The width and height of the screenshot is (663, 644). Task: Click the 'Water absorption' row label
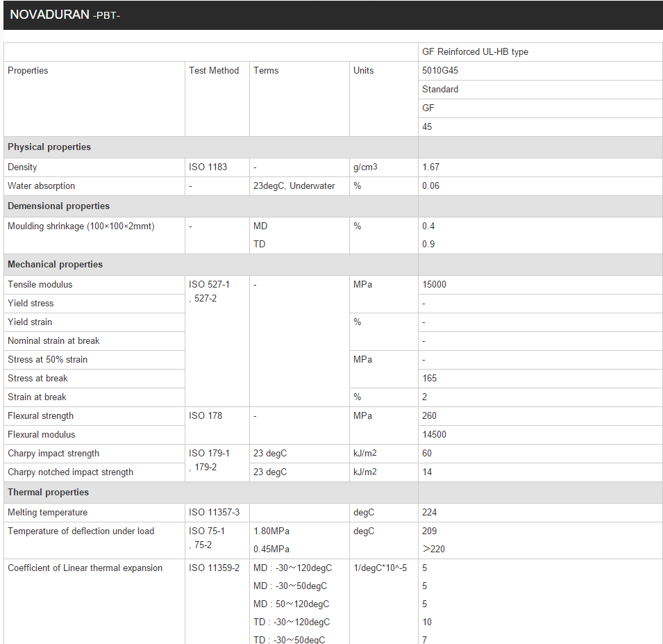pyautogui.click(x=41, y=185)
